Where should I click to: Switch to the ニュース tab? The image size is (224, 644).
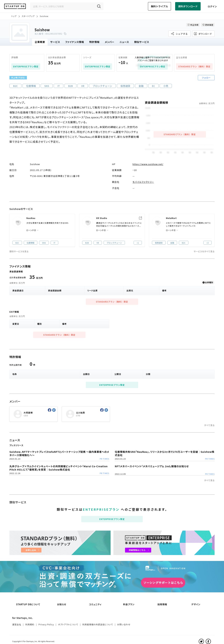pyautogui.click(x=124, y=42)
